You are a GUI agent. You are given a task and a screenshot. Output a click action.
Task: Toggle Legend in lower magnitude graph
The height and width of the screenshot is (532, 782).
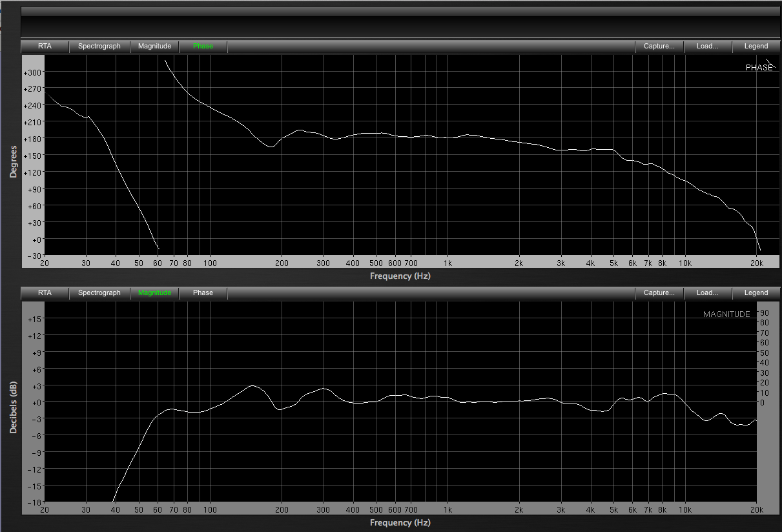[x=756, y=293]
